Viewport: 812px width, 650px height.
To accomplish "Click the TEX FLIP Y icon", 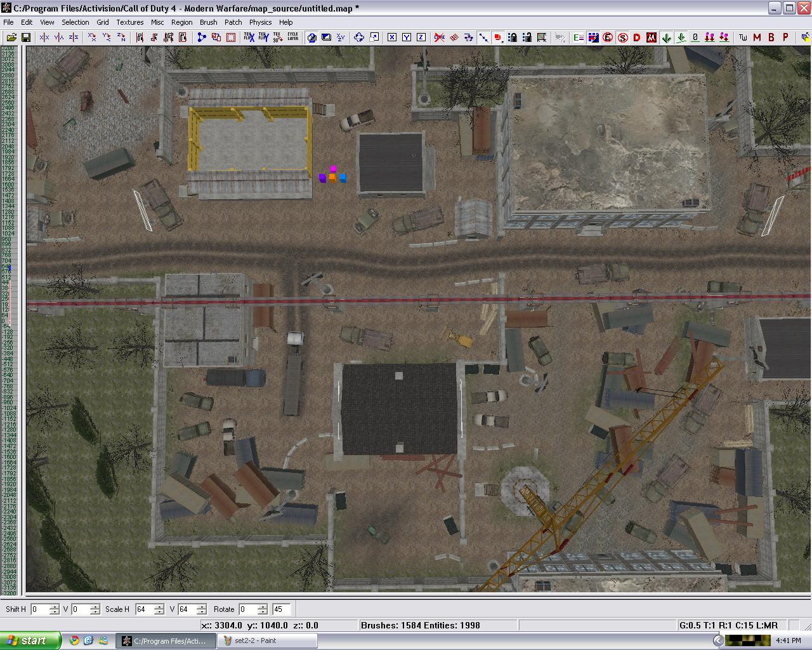I will (x=263, y=37).
